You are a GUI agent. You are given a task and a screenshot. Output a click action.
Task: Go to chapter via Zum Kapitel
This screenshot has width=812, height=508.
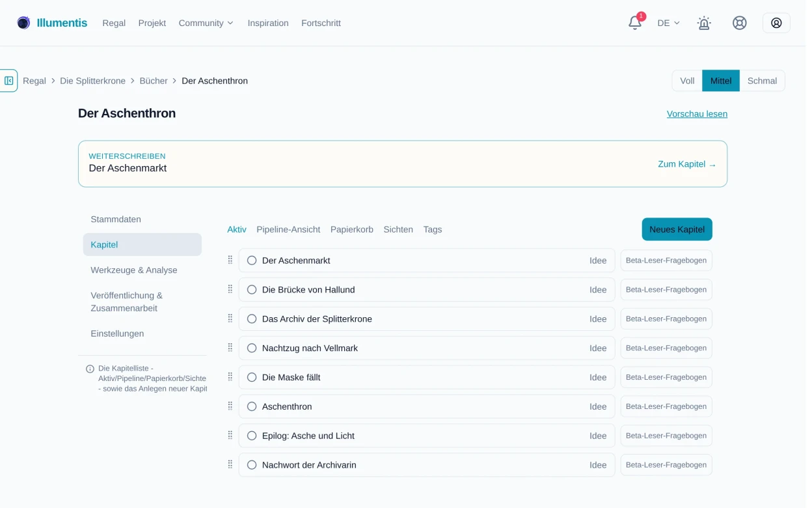(x=687, y=164)
